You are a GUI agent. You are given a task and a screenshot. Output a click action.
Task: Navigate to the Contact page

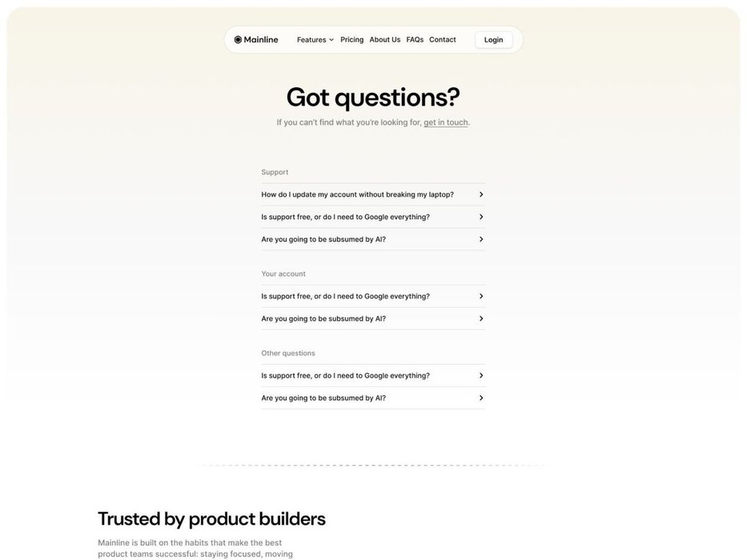[x=442, y=40]
